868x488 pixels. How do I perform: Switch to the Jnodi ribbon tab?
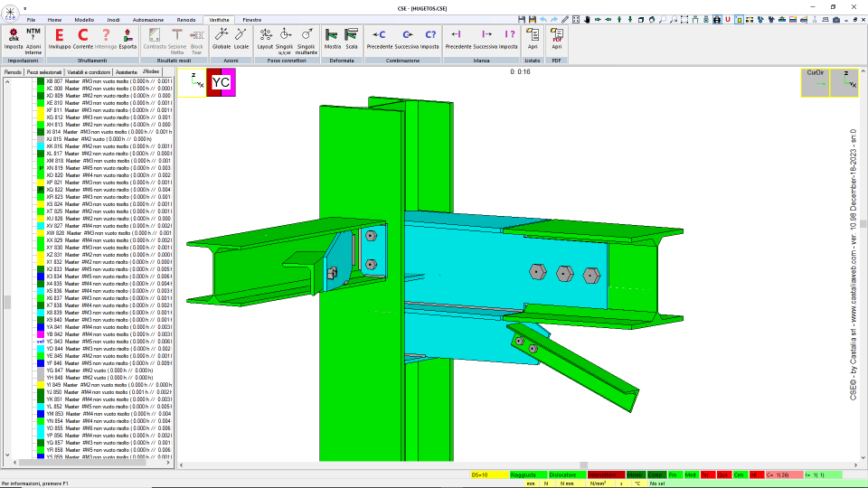[x=113, y=20]
